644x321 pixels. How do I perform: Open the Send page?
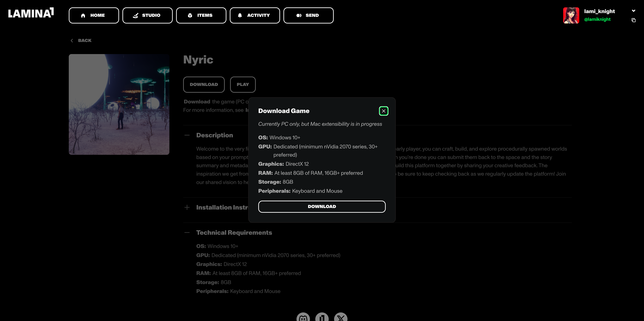[x=309, y=15]
